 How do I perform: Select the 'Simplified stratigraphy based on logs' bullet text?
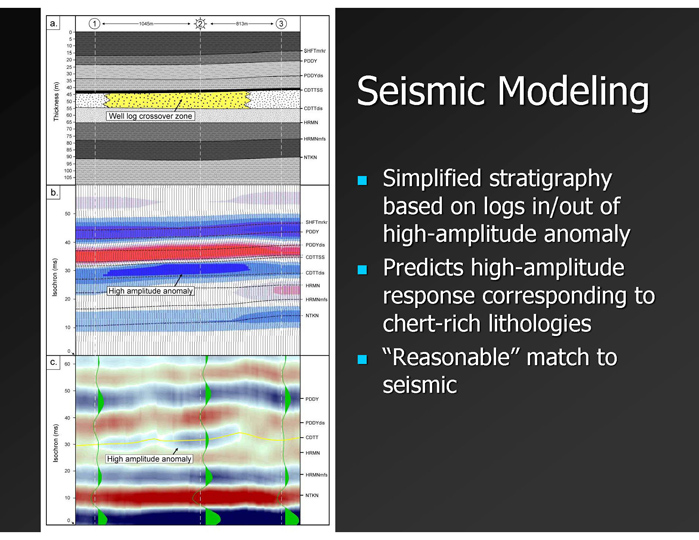[506, 206]
